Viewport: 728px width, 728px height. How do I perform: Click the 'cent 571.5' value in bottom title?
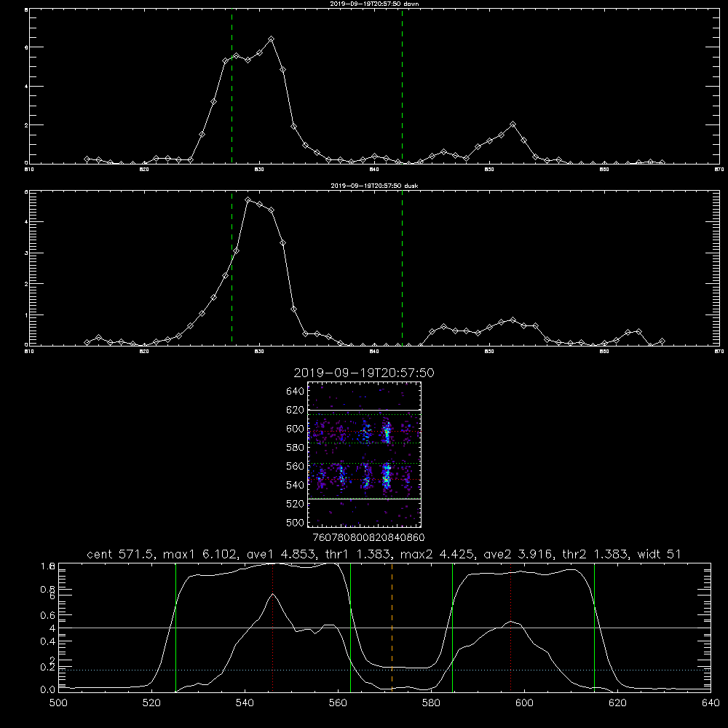click(121, 554)
